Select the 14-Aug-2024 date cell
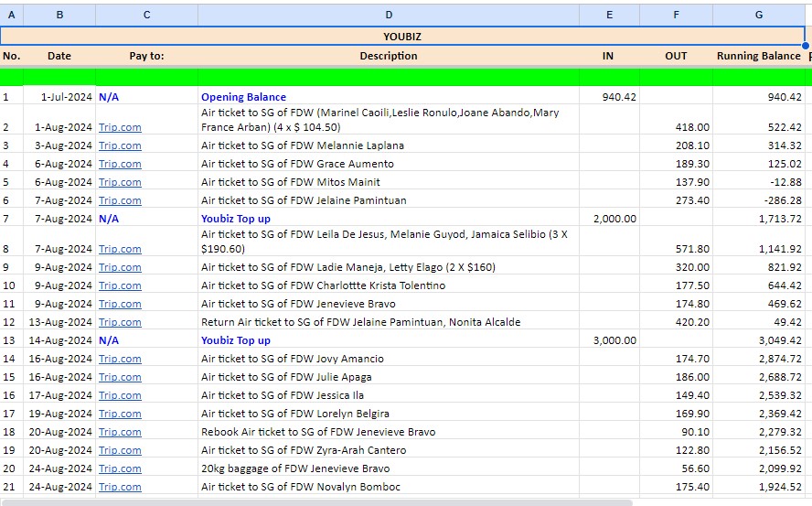The height and width of the screenshot is (506, 812). click(59, 340)
